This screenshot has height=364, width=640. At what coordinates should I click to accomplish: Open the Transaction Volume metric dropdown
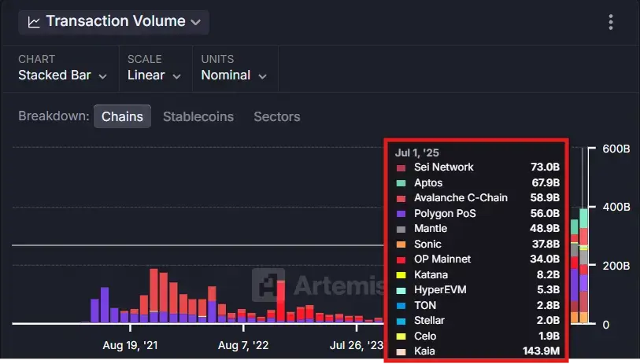click(x=113, y=21)
